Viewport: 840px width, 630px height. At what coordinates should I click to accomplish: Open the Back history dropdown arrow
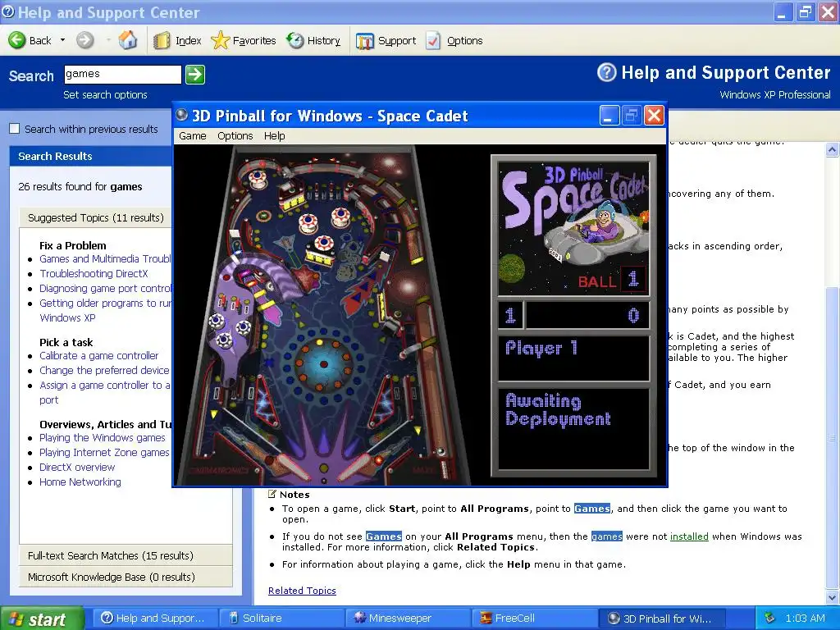[62, 40]
